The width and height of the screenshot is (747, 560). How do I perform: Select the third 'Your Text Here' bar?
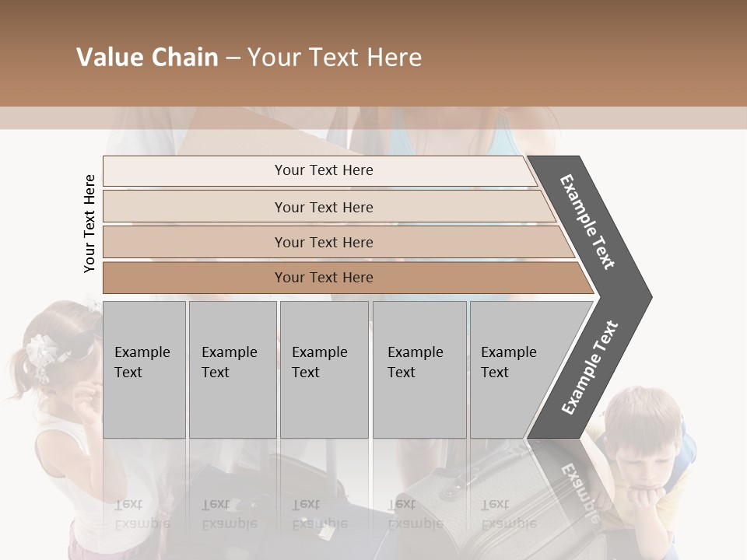(x=323, y=242)
